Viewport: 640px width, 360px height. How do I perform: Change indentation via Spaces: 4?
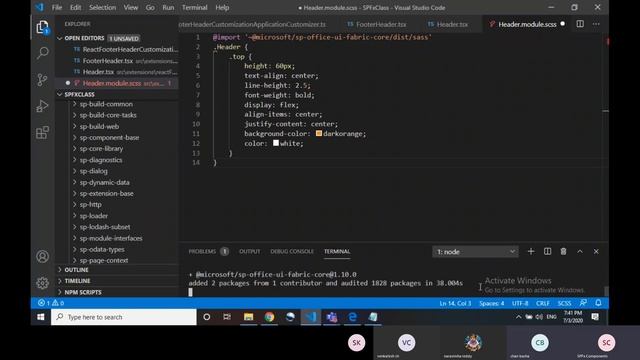(x=491, y=303)
